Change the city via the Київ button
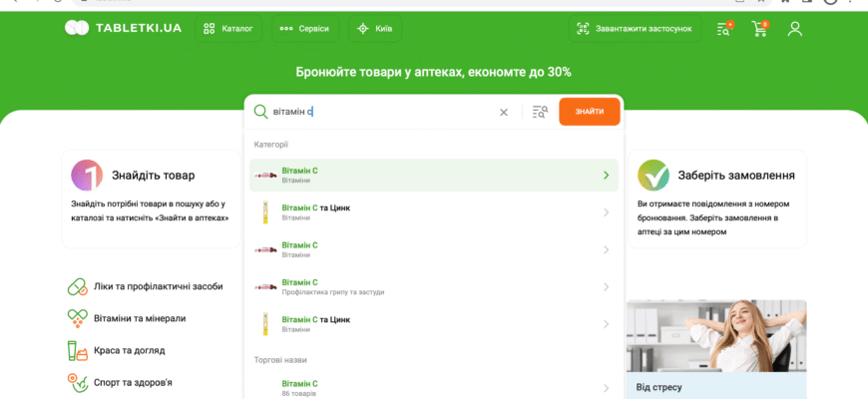The height and width of the screenshot is (399, 868). click(375, 28)
